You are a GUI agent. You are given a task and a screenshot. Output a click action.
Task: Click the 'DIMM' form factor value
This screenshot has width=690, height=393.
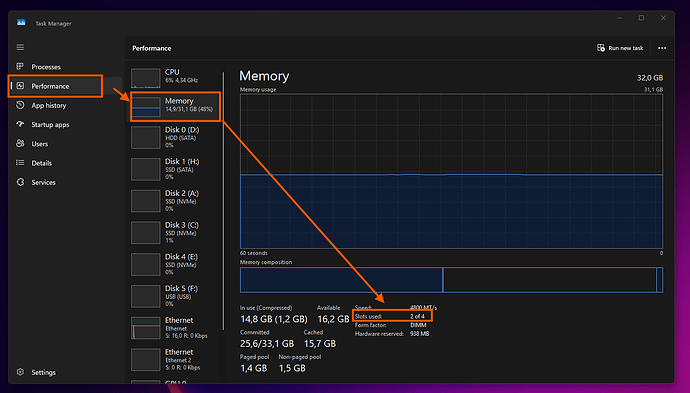click(x=418, y=325)
